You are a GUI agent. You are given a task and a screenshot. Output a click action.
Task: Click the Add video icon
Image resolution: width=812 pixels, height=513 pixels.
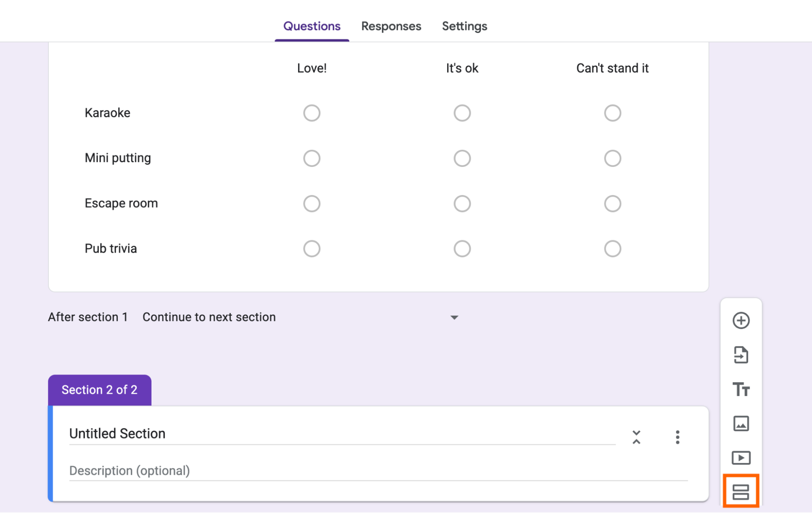point(742,458)
